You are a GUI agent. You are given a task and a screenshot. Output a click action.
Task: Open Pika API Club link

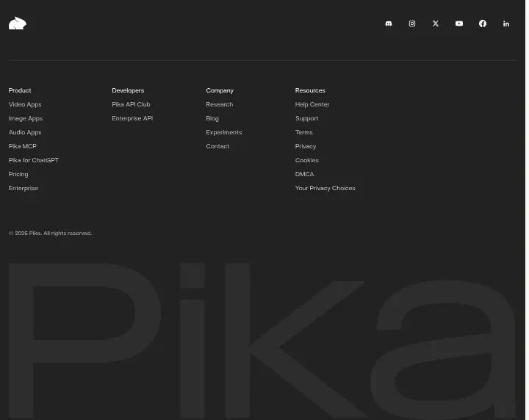pos(132,104)
